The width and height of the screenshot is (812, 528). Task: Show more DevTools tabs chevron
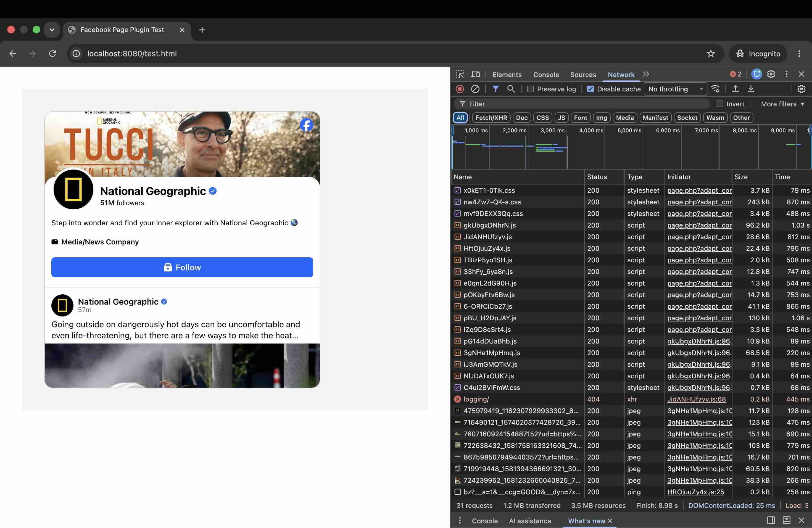[x=645, y=74]
